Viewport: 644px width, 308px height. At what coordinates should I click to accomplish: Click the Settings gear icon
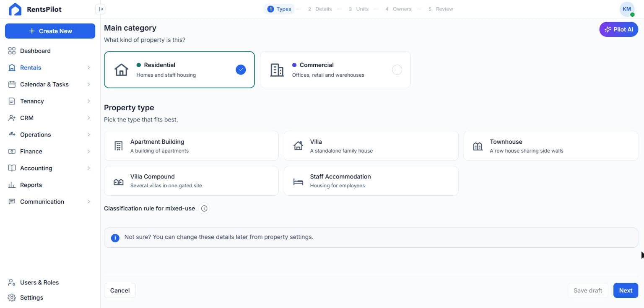(x=12, y=298)
